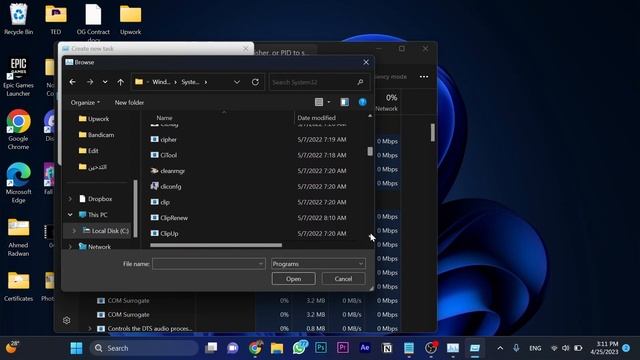
Task: Select Network in navigation pane
Action: coord(95,247)
